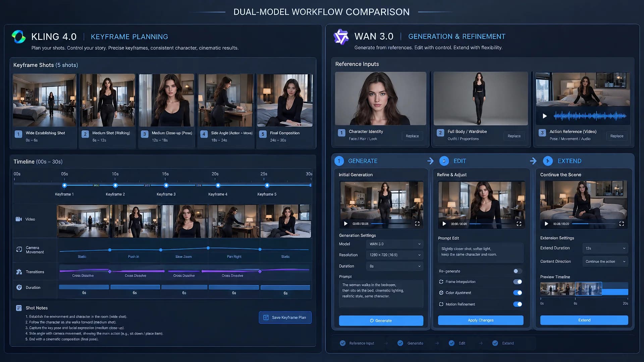Click the Extend step circle icon
This screenshot has width=644, height=362.
548,161
